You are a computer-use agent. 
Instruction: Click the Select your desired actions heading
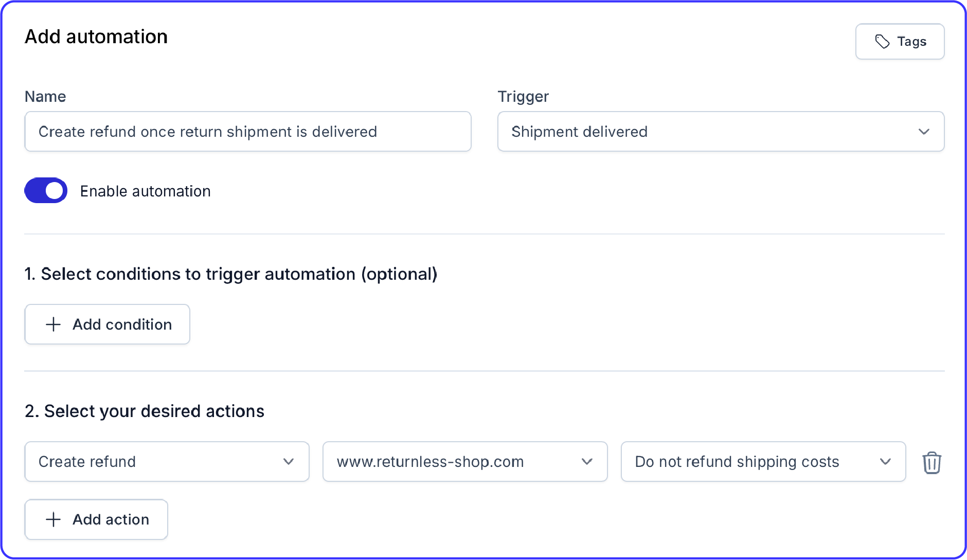[145, 411]
